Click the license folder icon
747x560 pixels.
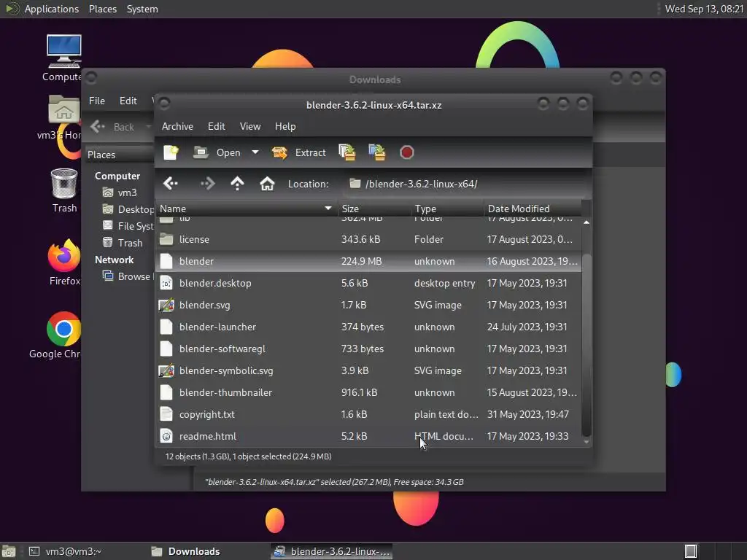tap(166, 239)
